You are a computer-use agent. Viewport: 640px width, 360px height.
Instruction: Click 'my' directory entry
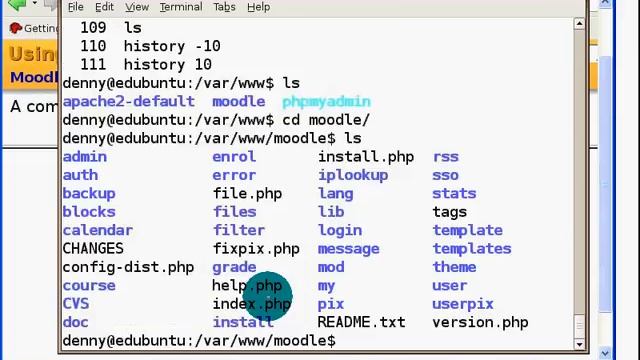tap(327, 286)
